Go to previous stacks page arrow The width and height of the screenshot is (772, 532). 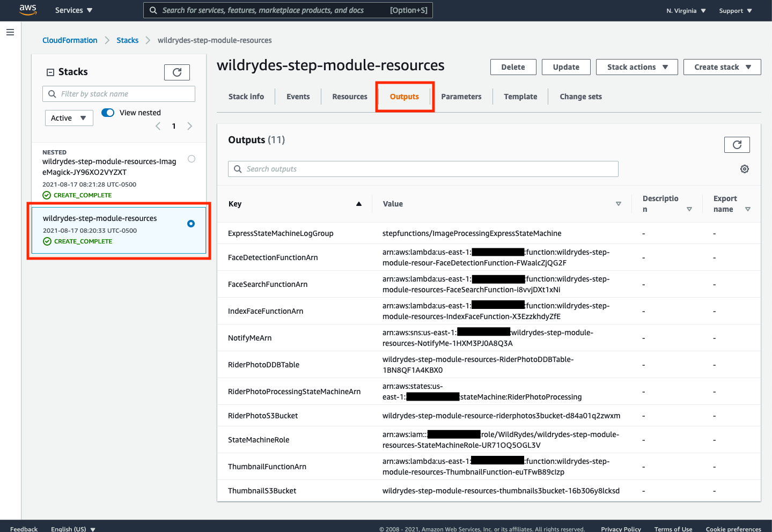coord(158,126)
